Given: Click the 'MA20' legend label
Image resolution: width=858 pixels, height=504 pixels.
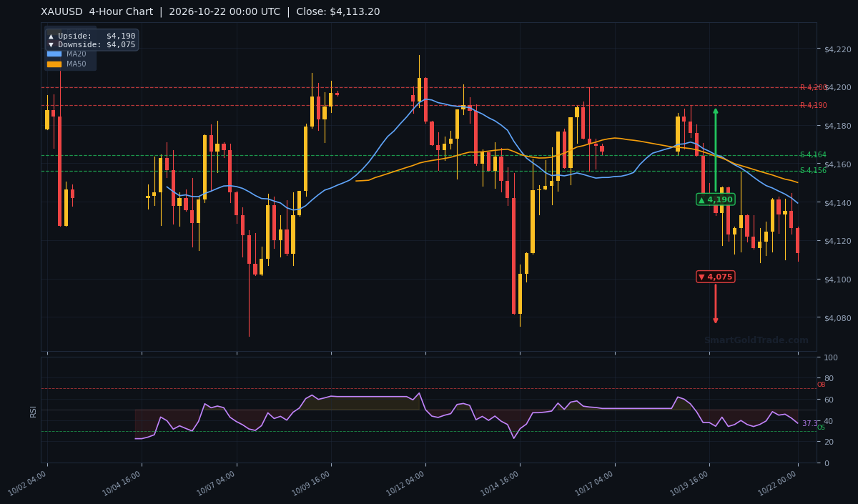Looking at the screenshot, I should (x=77, y=54).
